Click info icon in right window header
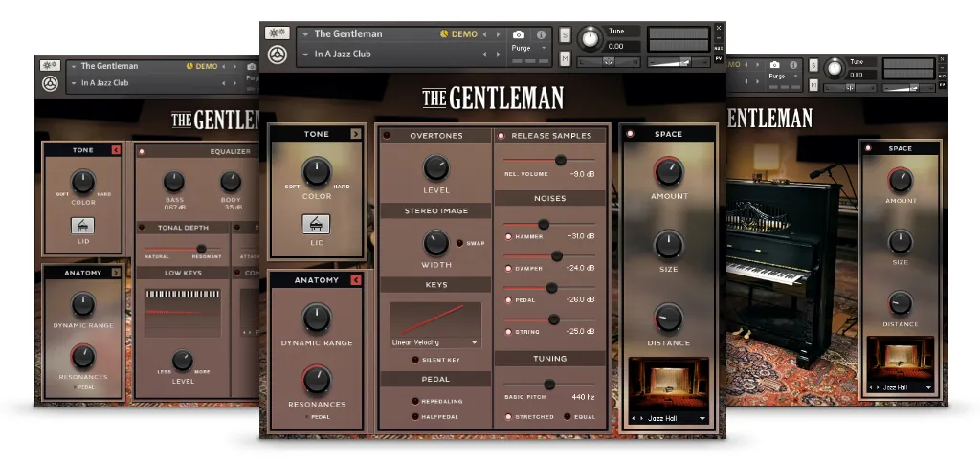980x462 pixels. point(794,65)
